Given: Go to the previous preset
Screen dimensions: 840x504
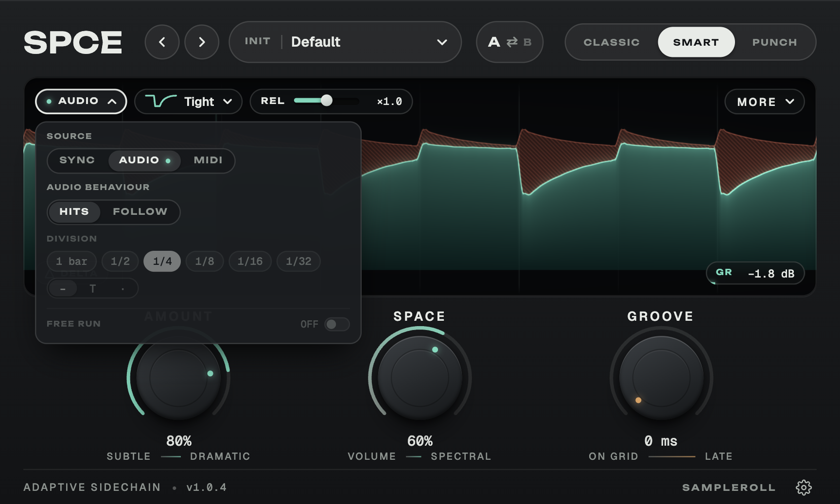Looking at the screenshot, I should click(x=162, y=42).
